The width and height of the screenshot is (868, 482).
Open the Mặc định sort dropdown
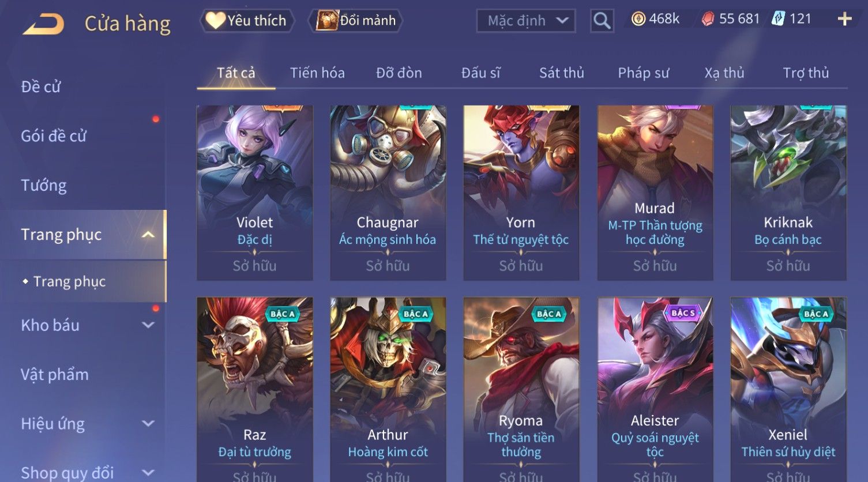click(526, 21)
